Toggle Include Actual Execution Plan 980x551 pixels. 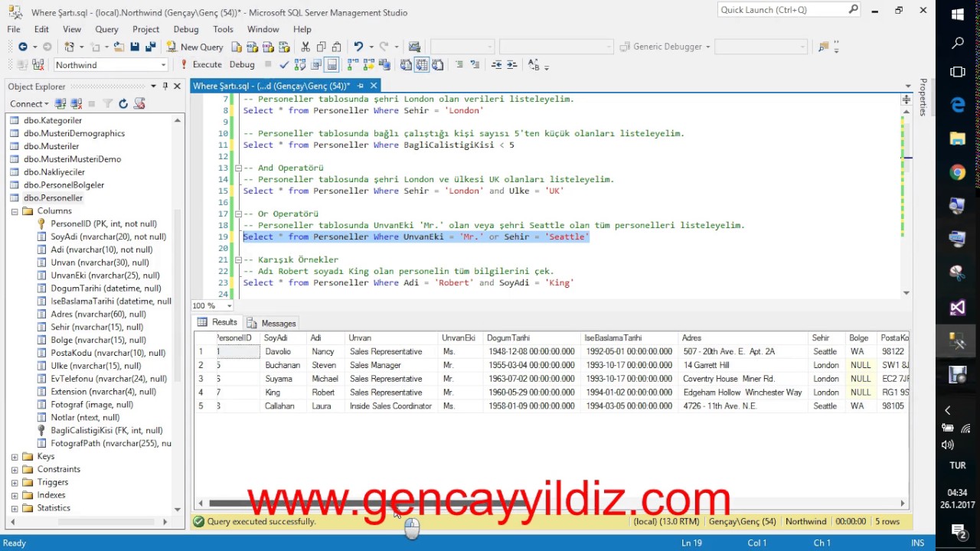point(353,65)
